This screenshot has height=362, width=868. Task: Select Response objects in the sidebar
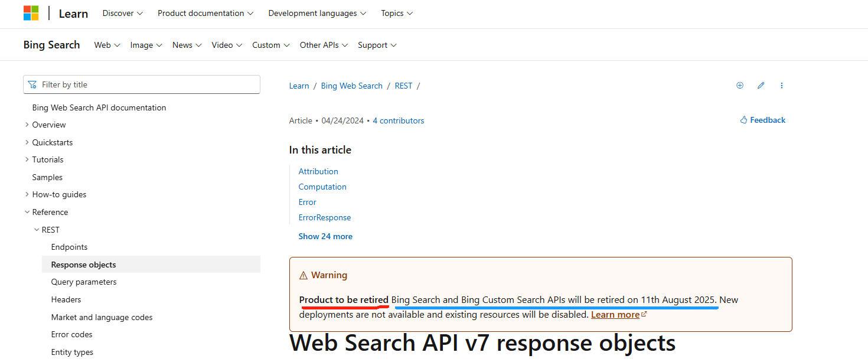(151, 265)
